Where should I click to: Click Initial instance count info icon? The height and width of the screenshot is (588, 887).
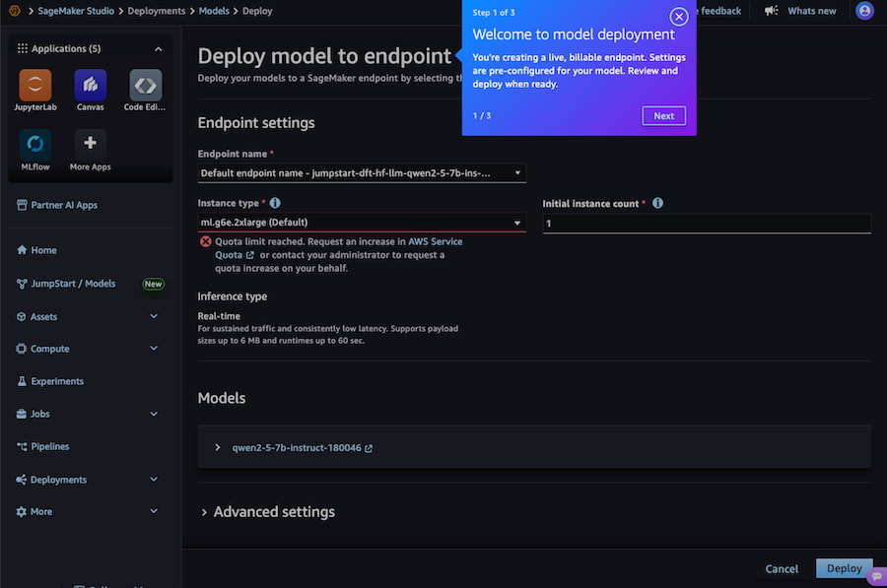(657, 203)
